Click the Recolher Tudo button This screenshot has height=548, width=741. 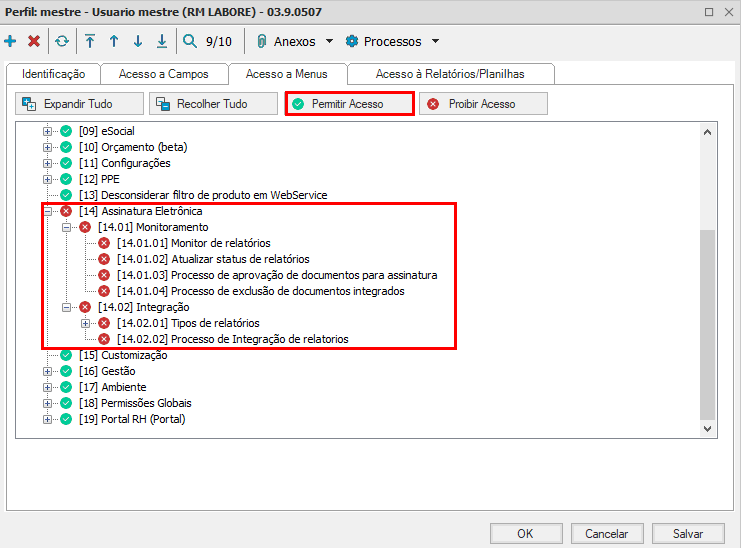(x=214, y=104)
